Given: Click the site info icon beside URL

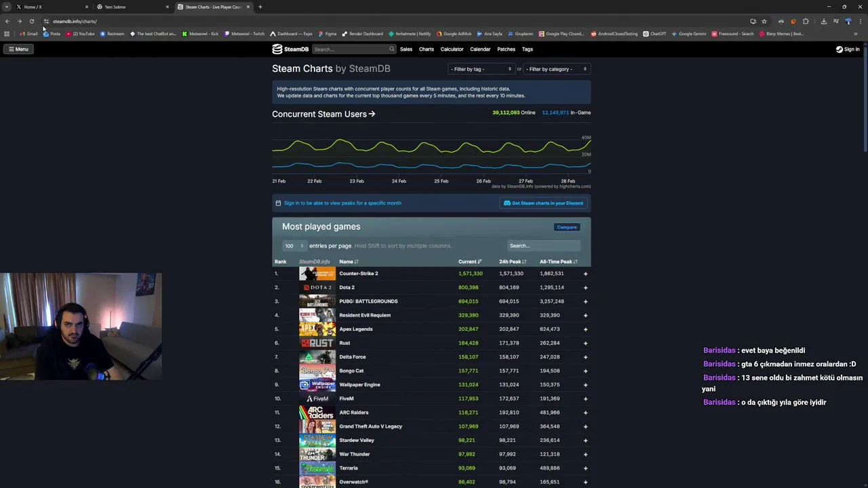Looking at the screenshot, I should click(x=46, y=21).
